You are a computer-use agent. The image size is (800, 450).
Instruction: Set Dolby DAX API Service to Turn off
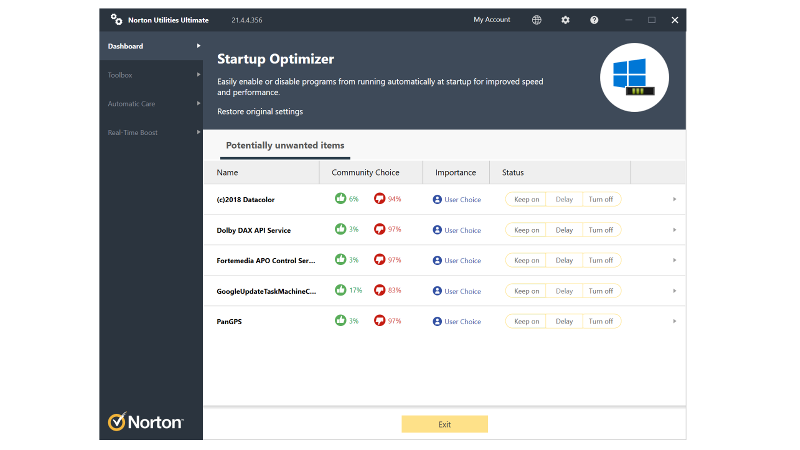601,230
